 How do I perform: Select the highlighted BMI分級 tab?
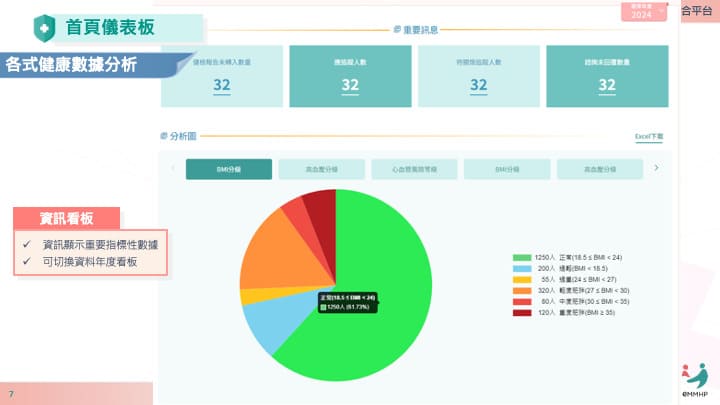tap(228, 169)
